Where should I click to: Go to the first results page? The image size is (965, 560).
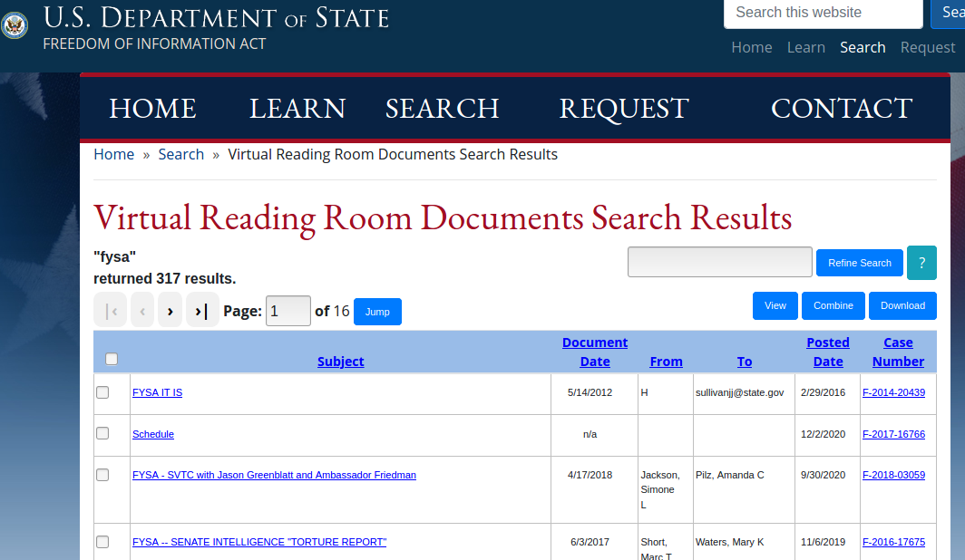[x=110, y=311]
